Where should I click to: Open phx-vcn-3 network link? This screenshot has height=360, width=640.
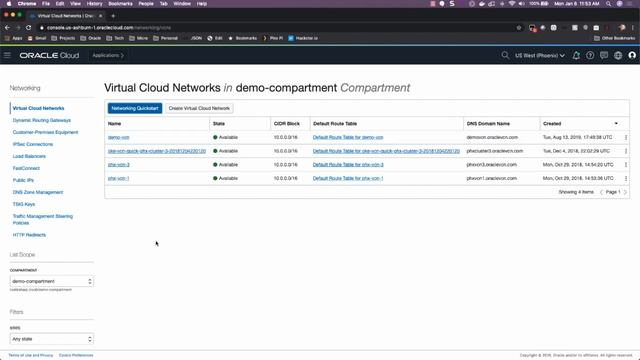click(x=118, y=165)
